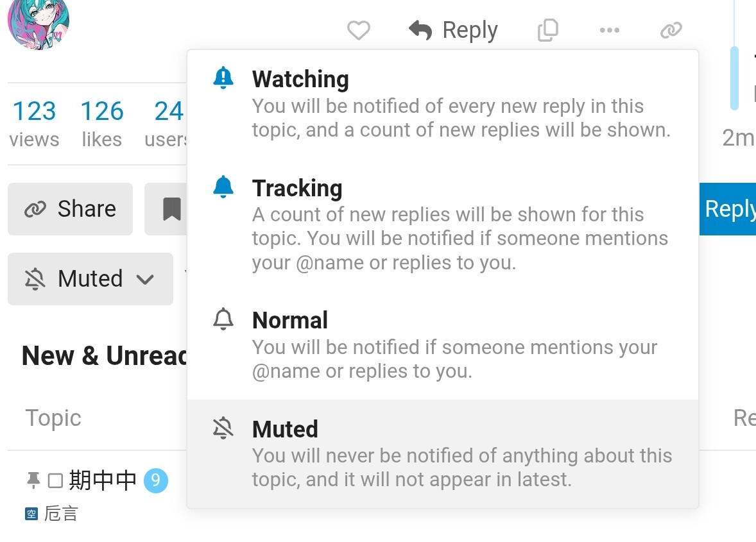Copy post using the copy icon

(x=547, y=30)
